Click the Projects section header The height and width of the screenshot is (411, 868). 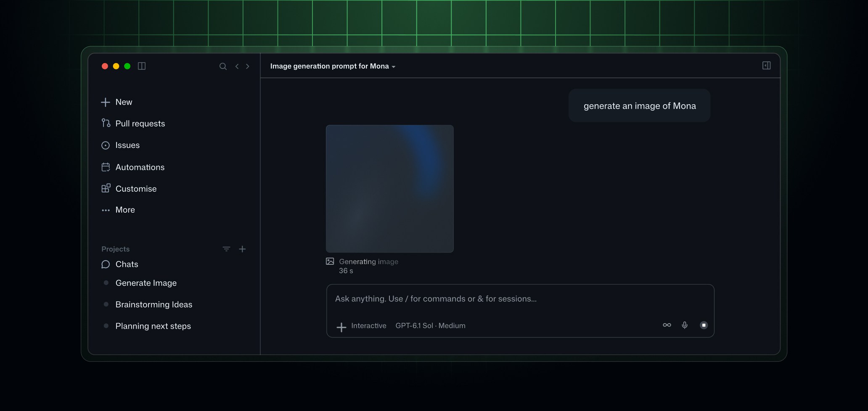point(115,249)
